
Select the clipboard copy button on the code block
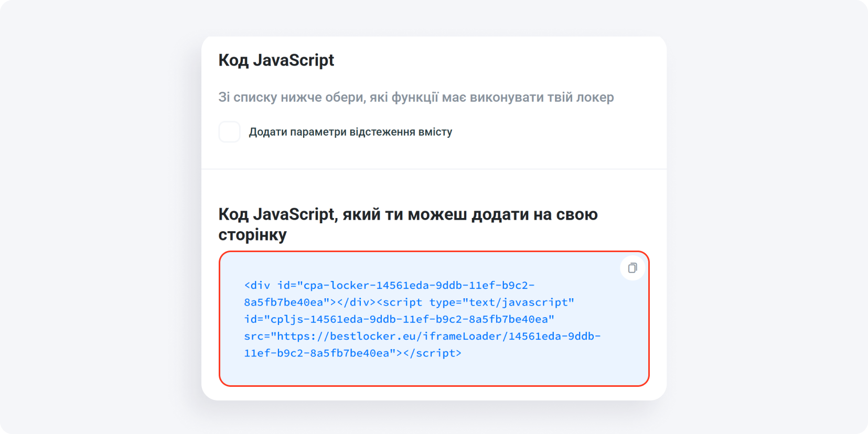coord(632,268)
